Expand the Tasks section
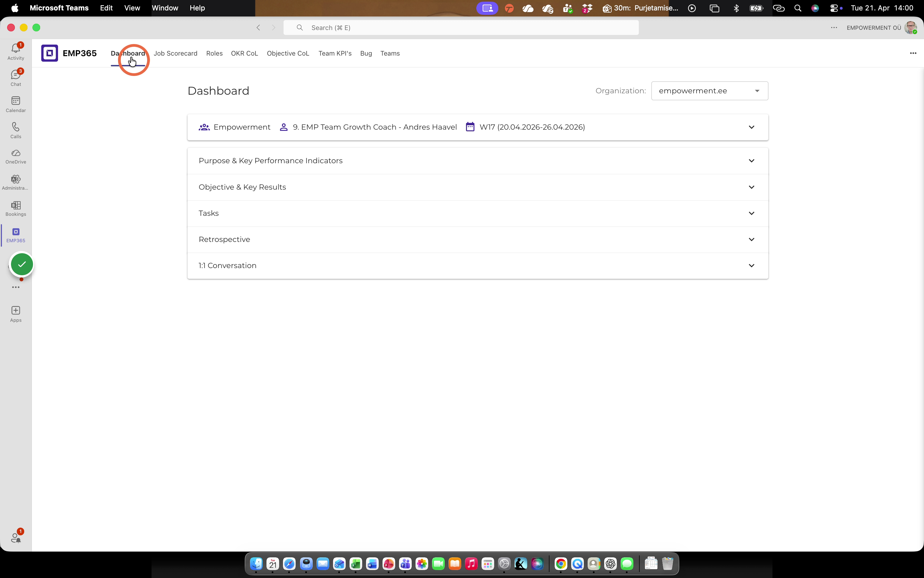The image size is (924, 578). 478,213
